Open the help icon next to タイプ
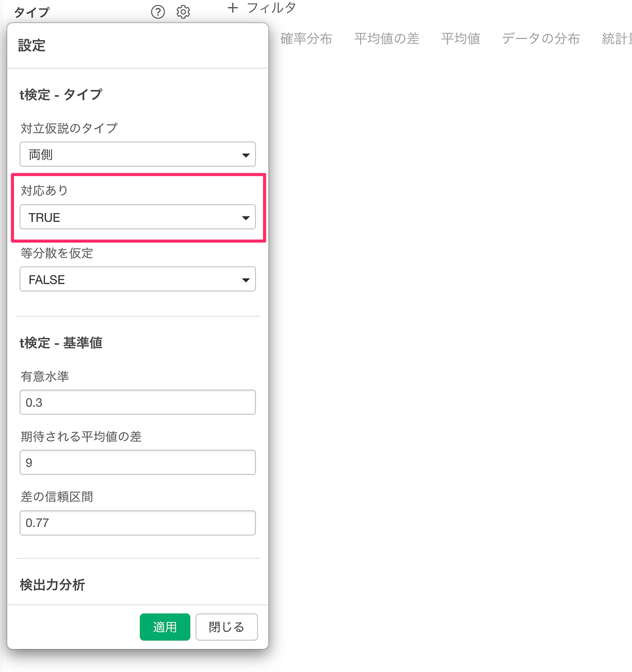Viewport: 632px width, 672px height. [x=158, y=11]
